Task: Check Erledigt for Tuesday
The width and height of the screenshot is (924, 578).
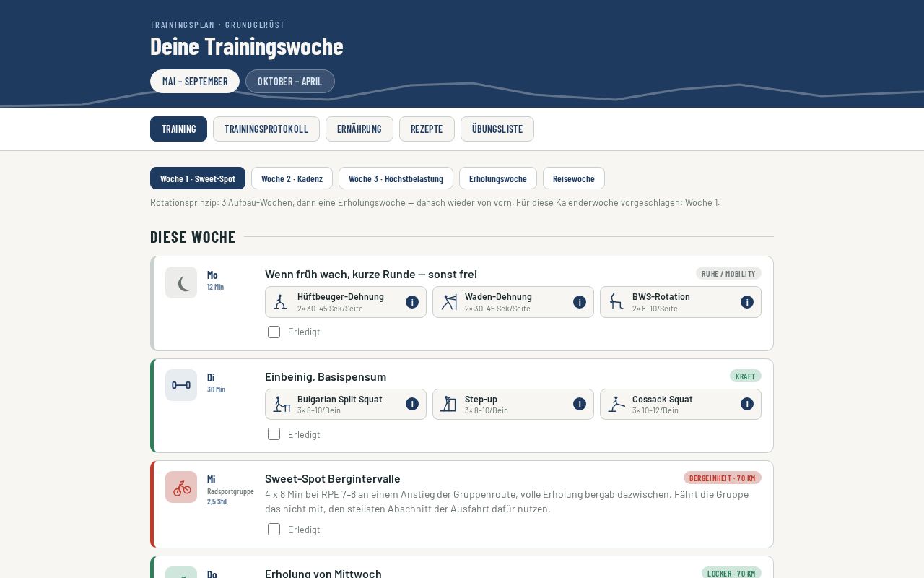Action: [x=274, y=433]
